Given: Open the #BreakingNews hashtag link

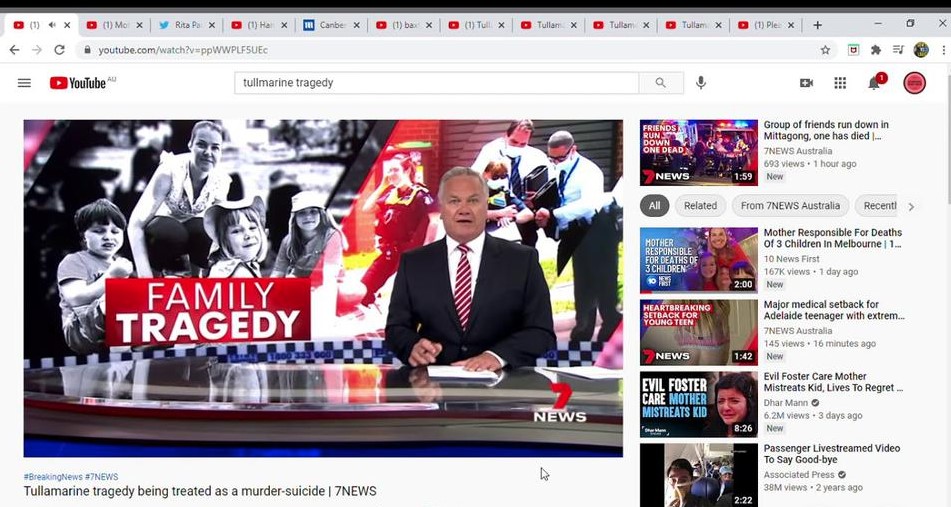Looking at the screenshot, I should click(x=53, y=477).
